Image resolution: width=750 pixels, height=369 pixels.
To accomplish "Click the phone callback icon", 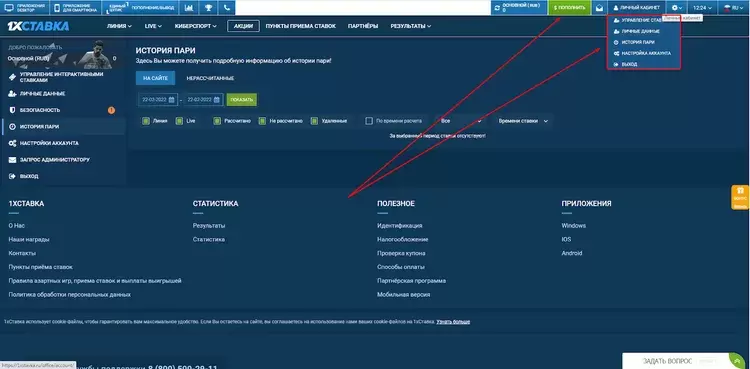I will (227, 8).
